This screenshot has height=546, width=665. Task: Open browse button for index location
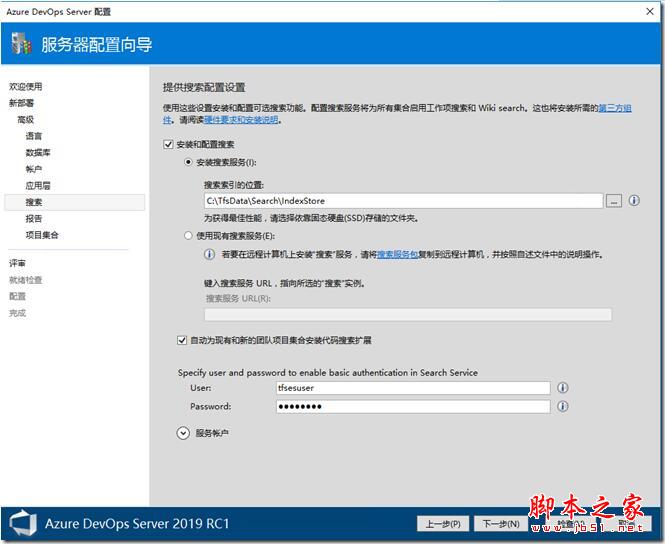pos(614,201)
